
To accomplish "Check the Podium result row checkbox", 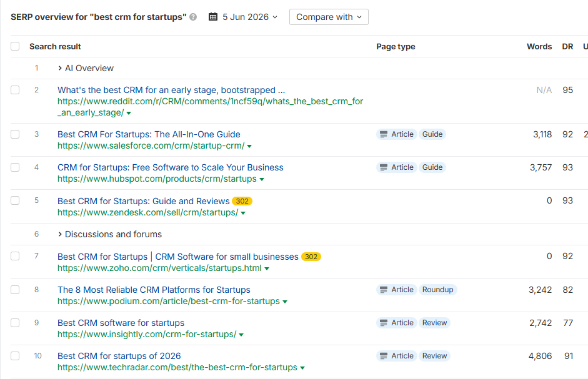I will pos(15,290).
